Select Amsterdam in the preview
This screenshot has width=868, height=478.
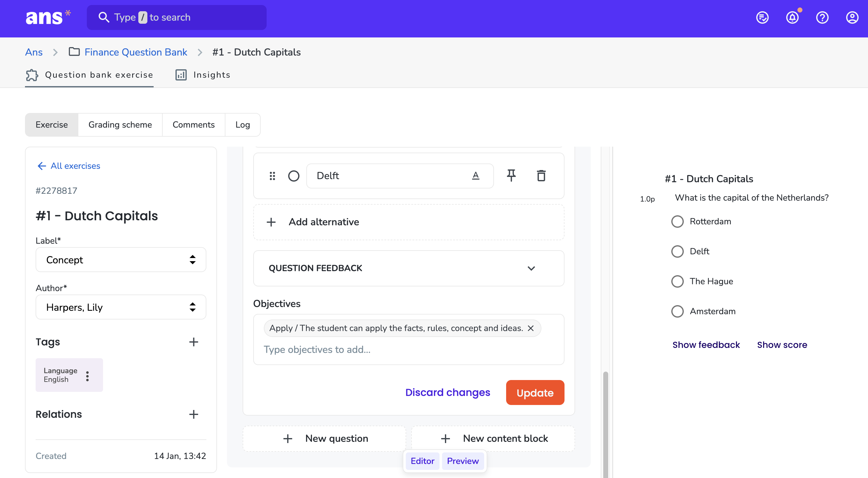(677, 311)
